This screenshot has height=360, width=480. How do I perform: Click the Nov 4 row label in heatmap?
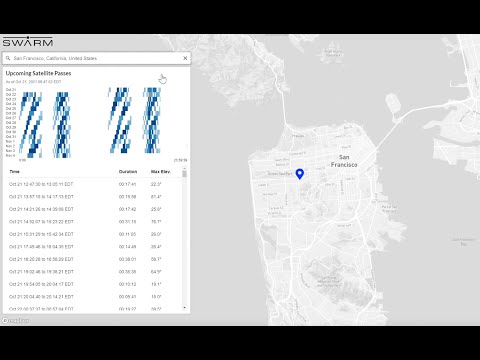coord(10,155)
